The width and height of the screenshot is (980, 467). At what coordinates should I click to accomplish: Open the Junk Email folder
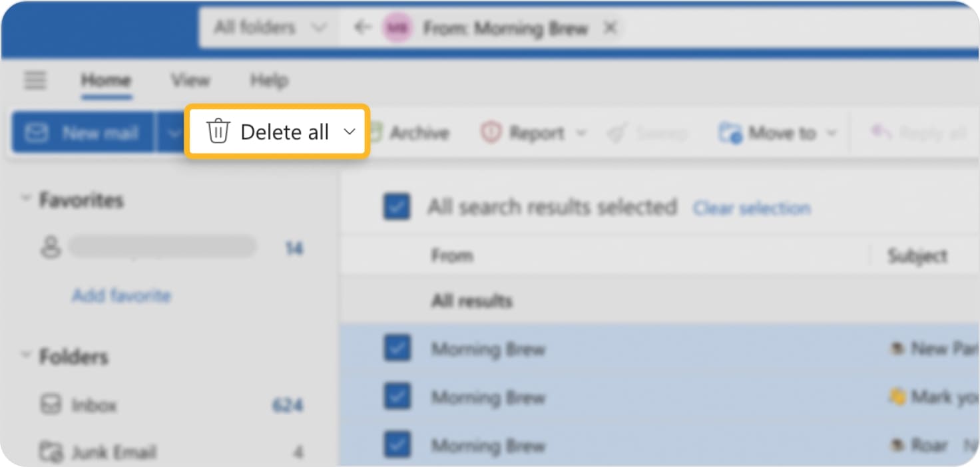point(115,452)
